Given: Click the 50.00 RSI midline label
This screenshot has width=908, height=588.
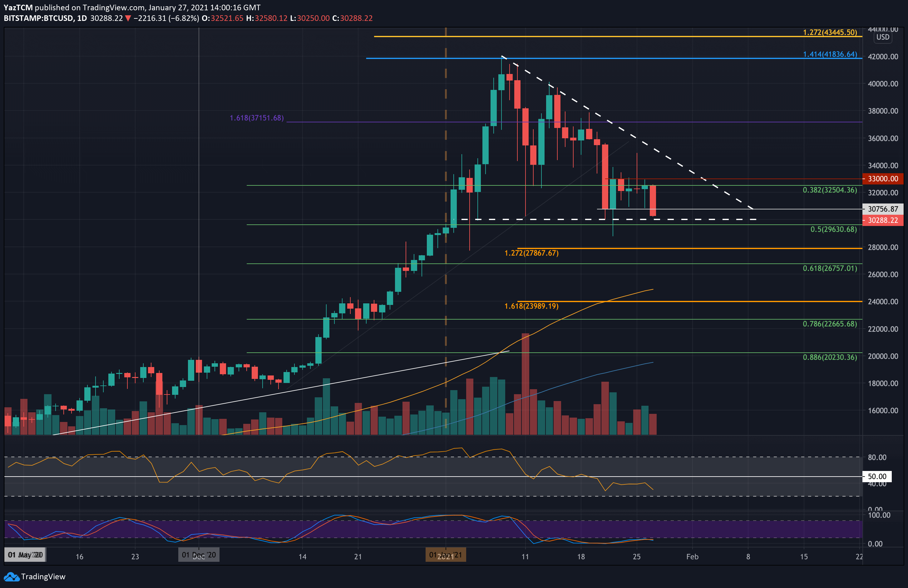Looking at the screenshot, I should (877, 476).
